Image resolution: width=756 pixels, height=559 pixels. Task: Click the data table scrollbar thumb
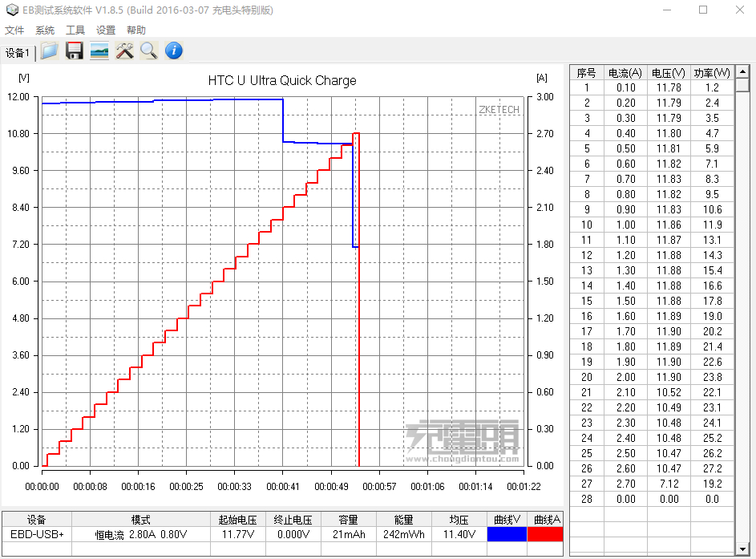point(742,85)
